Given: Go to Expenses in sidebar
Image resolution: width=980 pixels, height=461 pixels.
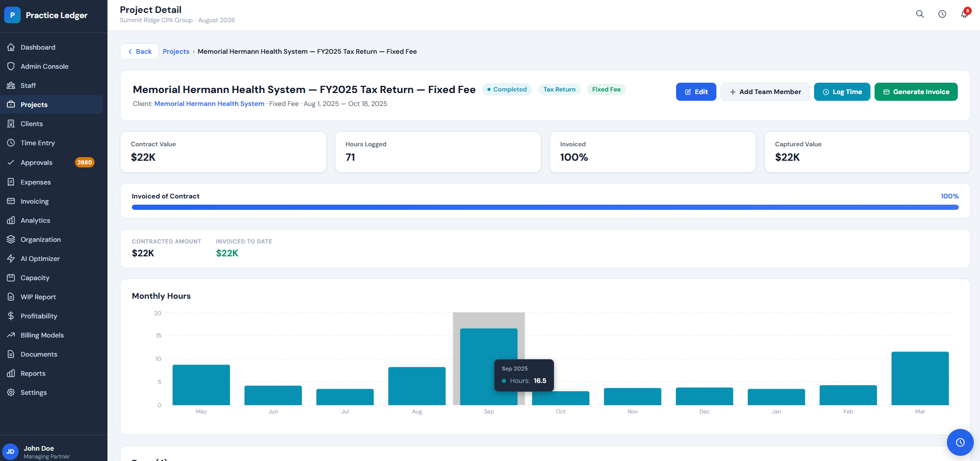Looking at the screenshot, I should coord(52,182).
